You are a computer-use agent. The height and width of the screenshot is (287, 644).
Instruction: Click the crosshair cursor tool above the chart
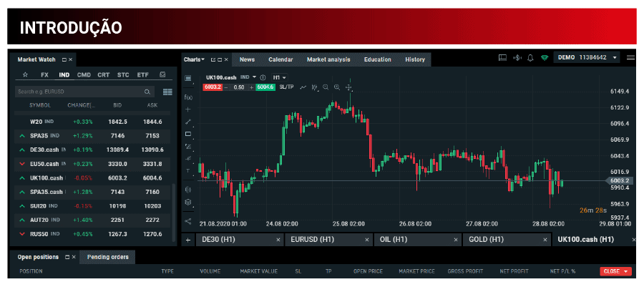click(348, 87)
